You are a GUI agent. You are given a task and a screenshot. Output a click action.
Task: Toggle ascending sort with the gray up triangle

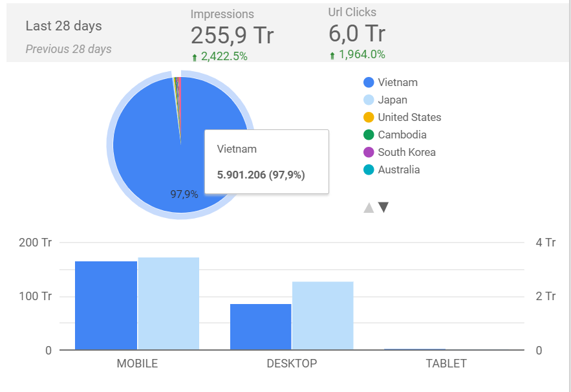point(368,206)
